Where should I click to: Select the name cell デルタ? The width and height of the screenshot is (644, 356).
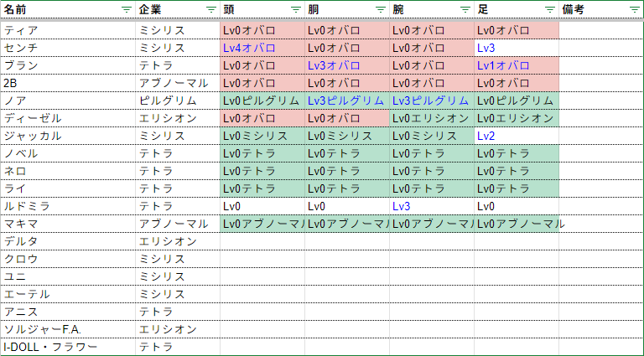coord(68,242)
